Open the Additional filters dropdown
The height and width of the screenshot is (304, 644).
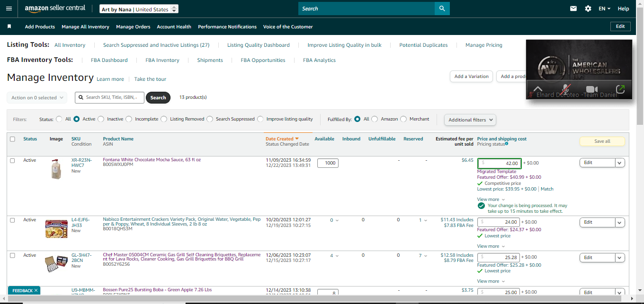click(x=470, y=120)
